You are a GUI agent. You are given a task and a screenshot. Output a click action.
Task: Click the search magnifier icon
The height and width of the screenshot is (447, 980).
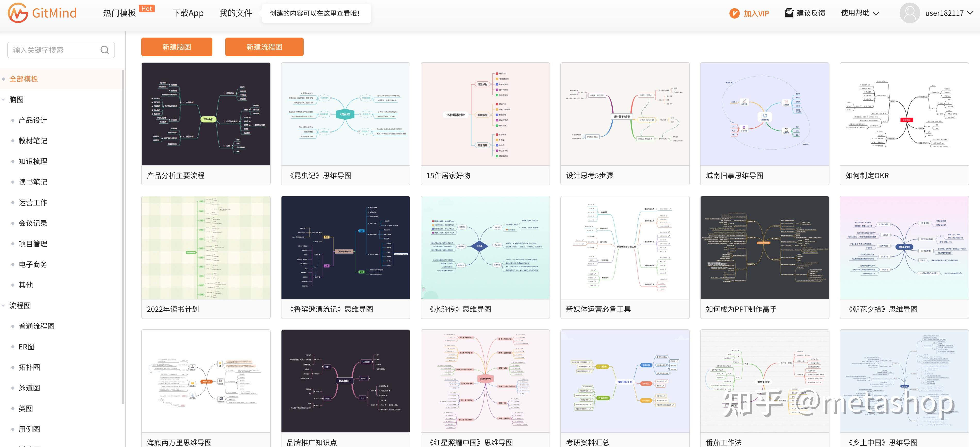point(105,50)
